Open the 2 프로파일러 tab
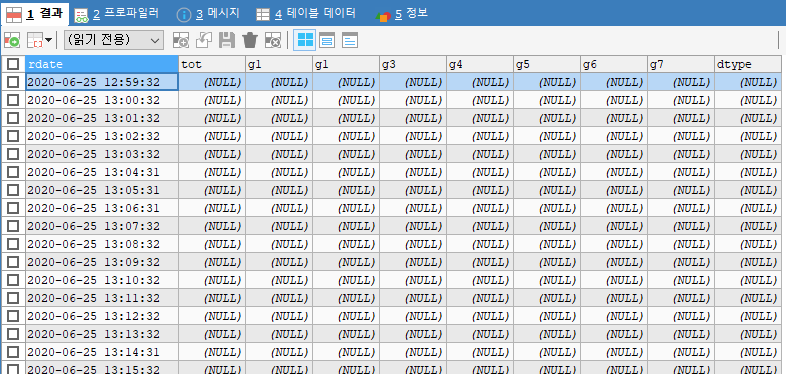786x374 pixels. [117, 14]
